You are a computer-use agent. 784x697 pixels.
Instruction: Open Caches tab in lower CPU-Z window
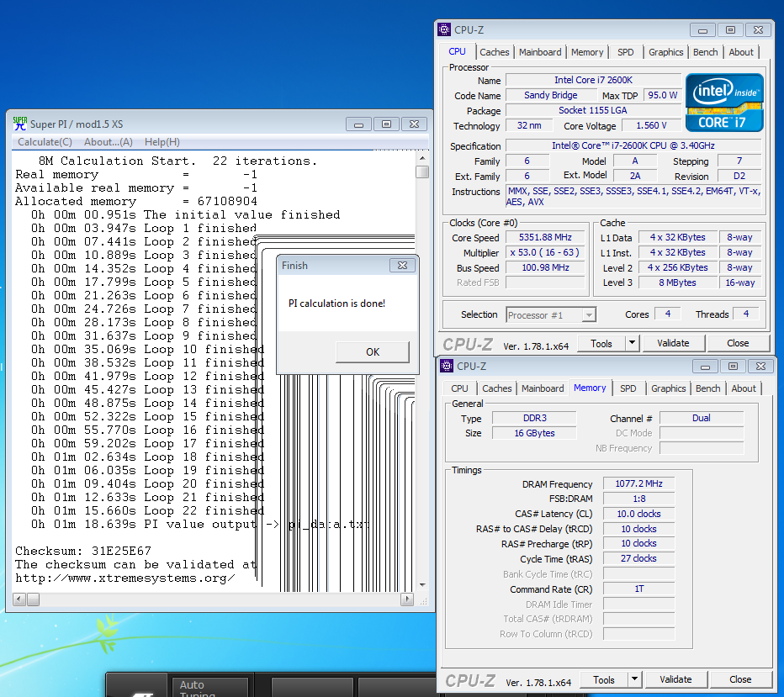click(x=496, y=388)
